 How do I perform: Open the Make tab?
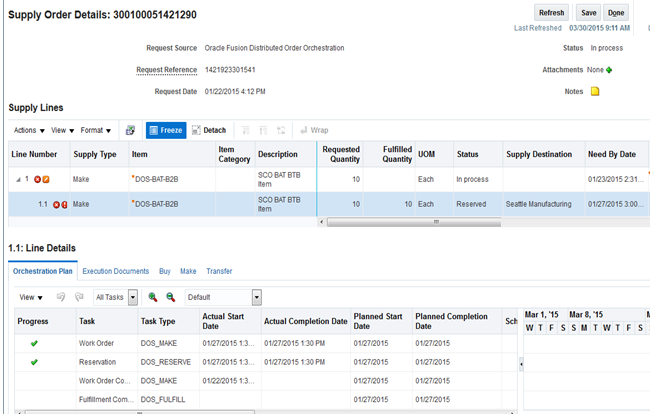coord(188,271)
